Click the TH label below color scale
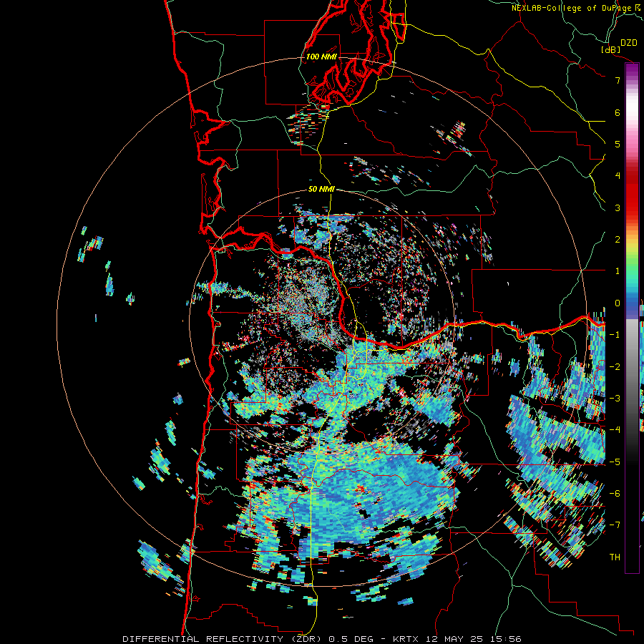Image resolution: width=644 pixels, height=644 pixels. tap(615, 557)
